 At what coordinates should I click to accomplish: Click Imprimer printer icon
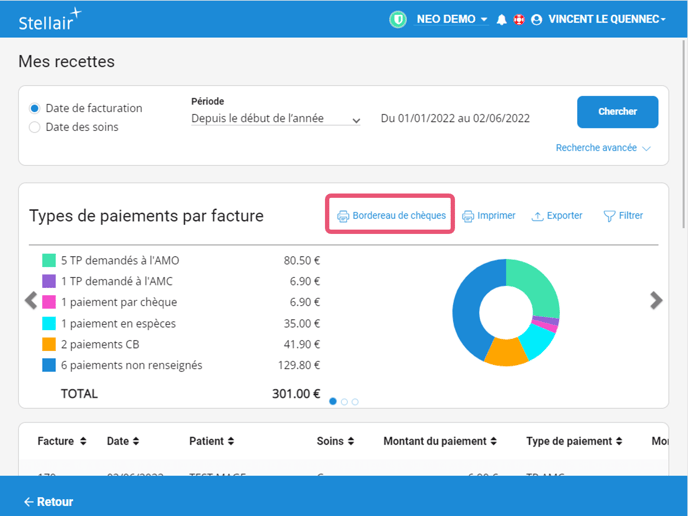[468, 216]
